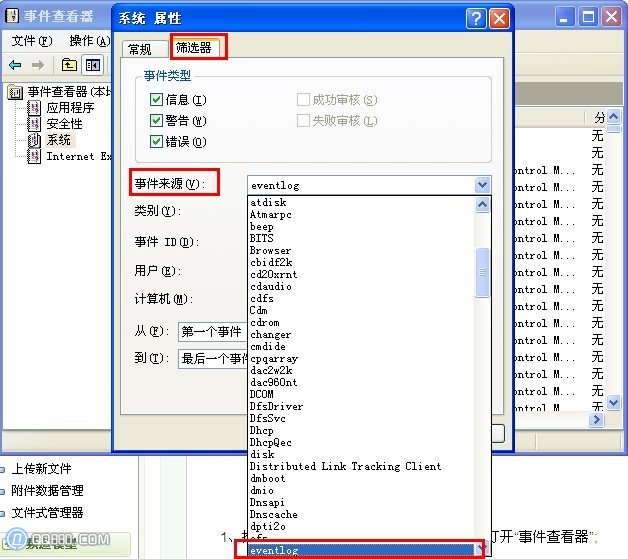Select 系统 log in the tree
The height and width of the screenshot is (559, 628).
(59, 140)
